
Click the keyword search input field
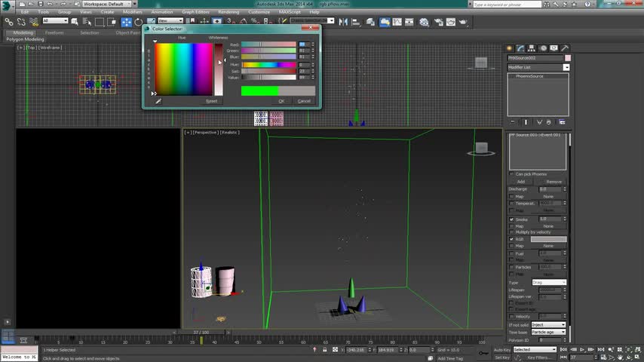505,4
